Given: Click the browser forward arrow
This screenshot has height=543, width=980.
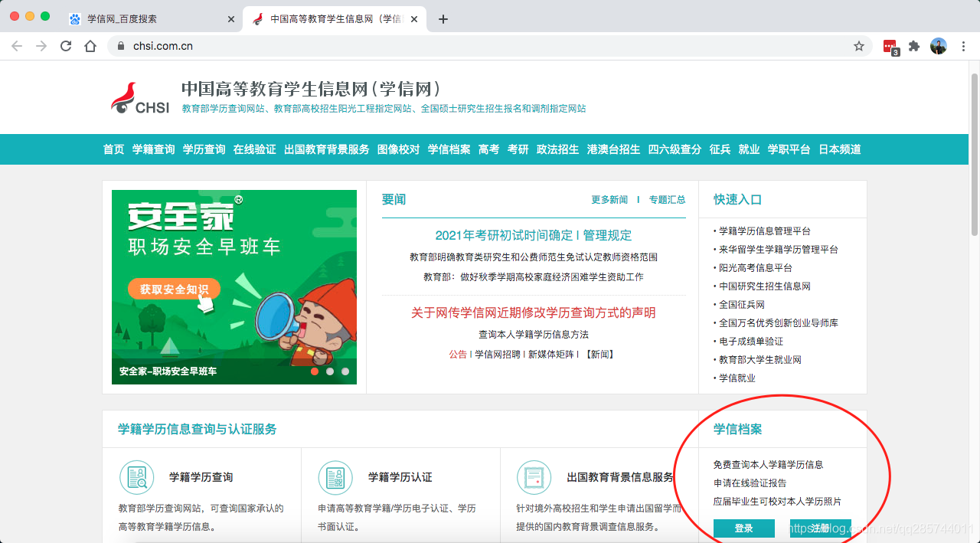Looking at the screenshot, I should [x=41, y=46].
